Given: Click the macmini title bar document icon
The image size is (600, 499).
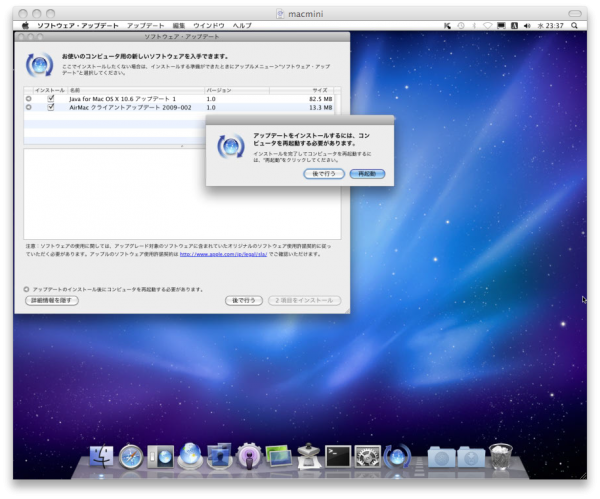Looking at the screenshot, I should pos(280,14).
